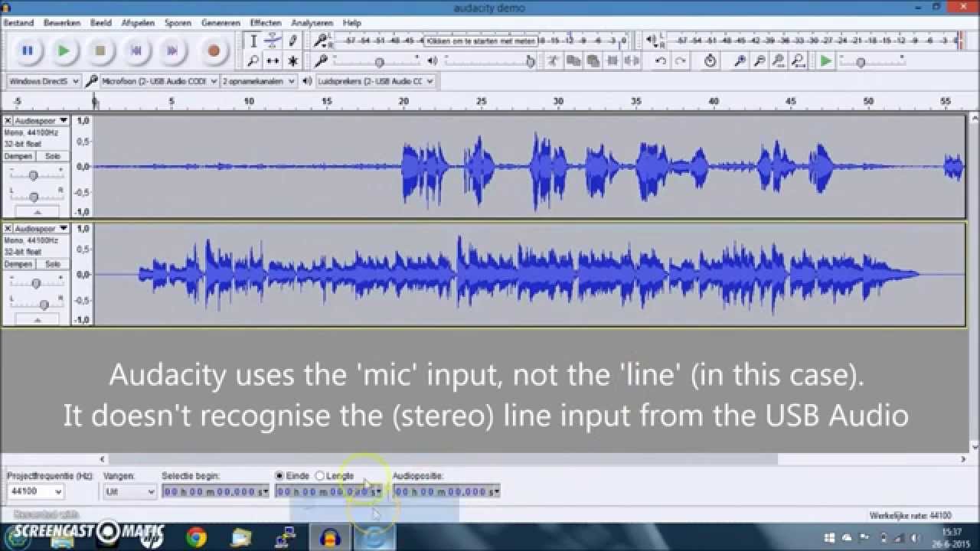Viewport: 980px width, 551px height.
Task: Skip to end of the project
Action: pyautogui.click(x=172, y=51)
